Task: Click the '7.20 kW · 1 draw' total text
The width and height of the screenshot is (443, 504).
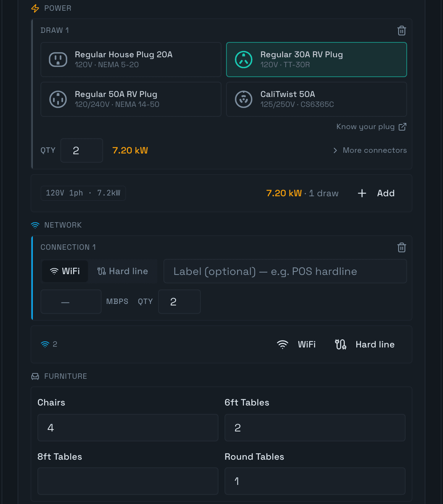Action: (302, 193)
